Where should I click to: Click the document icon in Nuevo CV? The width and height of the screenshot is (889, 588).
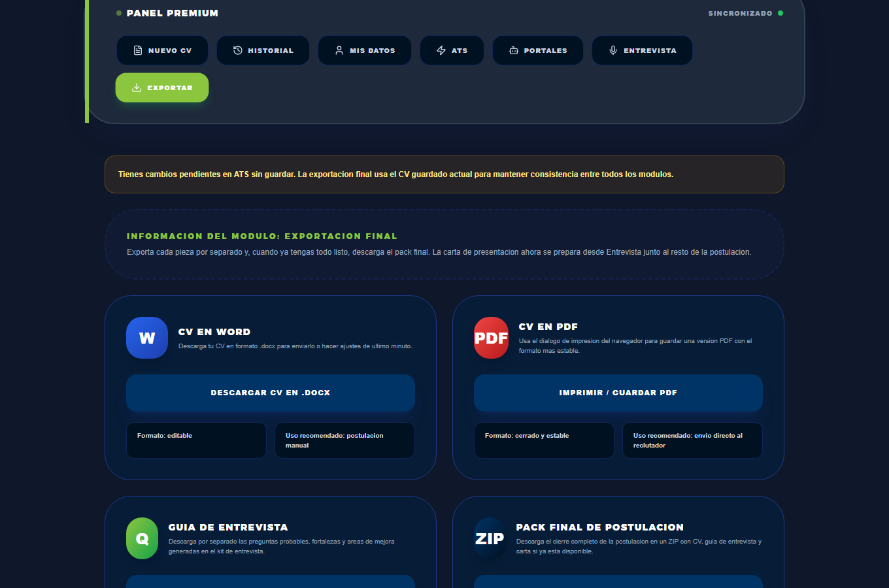[x=138, y=50]
